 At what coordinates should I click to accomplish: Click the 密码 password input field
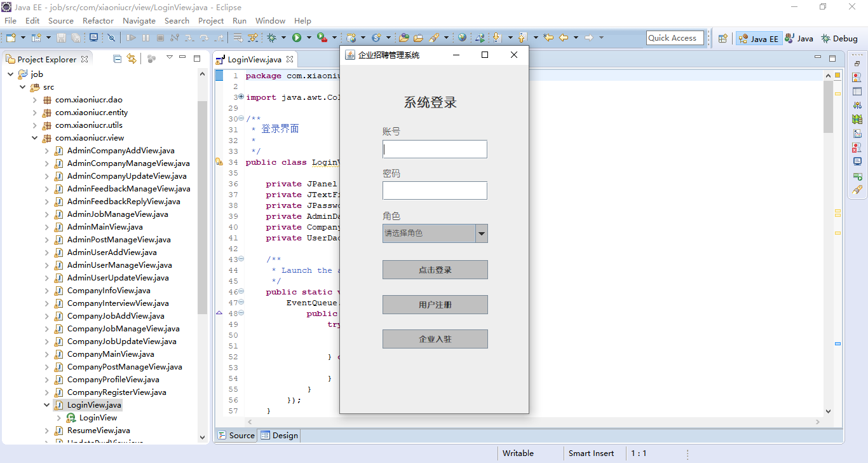click(435, 191)
